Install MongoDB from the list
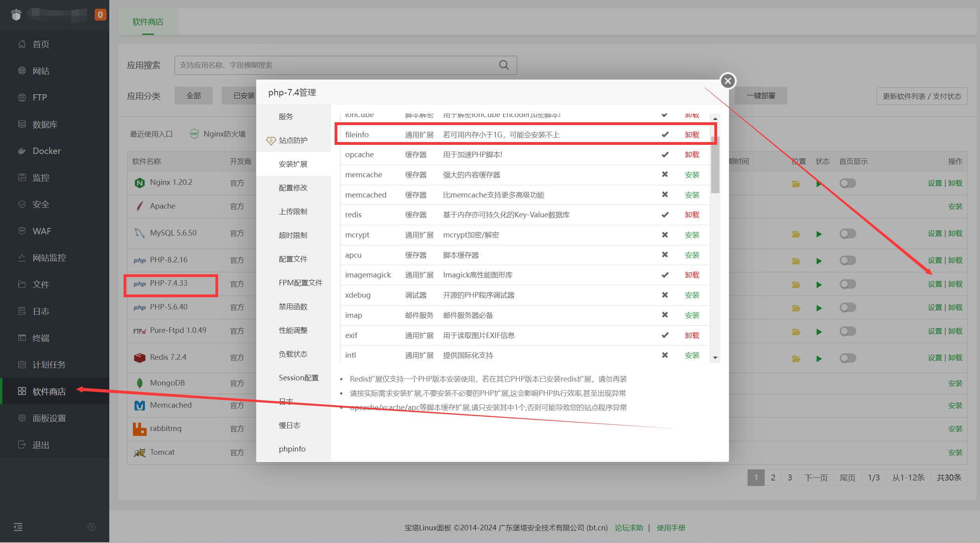This screenshot has height=543, width=980. [x=955, y=383]
